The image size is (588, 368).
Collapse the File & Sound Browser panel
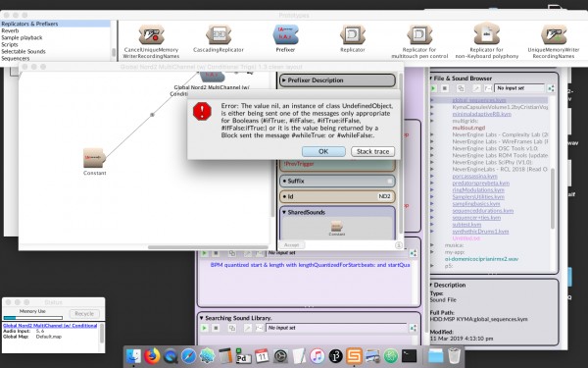click(x=430, y=79)
